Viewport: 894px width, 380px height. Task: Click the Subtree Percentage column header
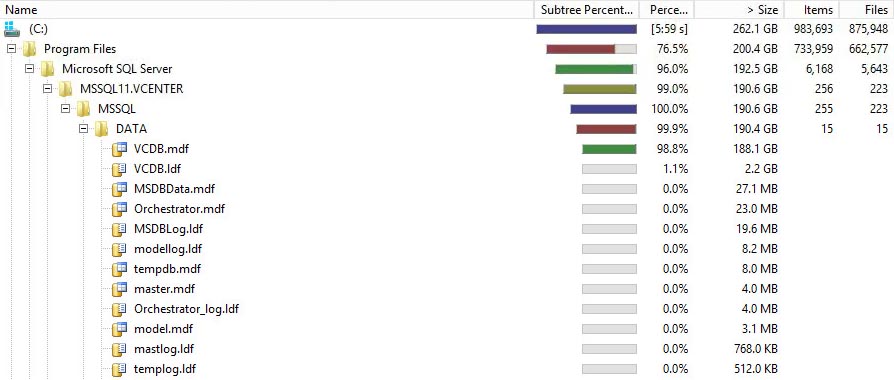(x=587, y=10)
